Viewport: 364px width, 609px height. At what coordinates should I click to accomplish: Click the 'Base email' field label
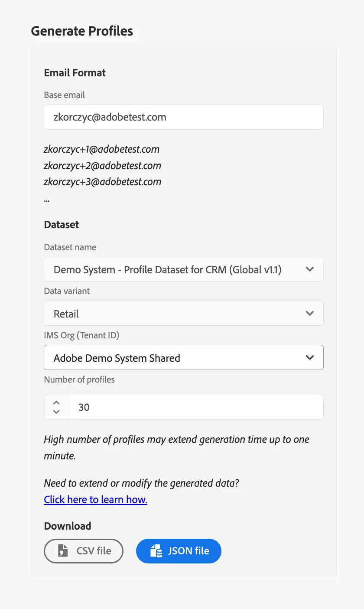tap(65, 95)
